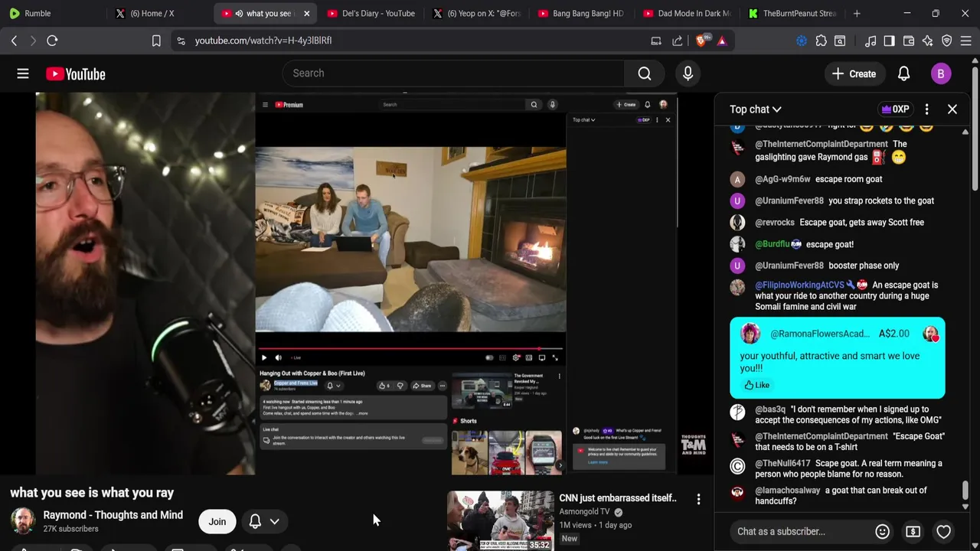
Task: Go back in browser history
Action: [14, 41]
